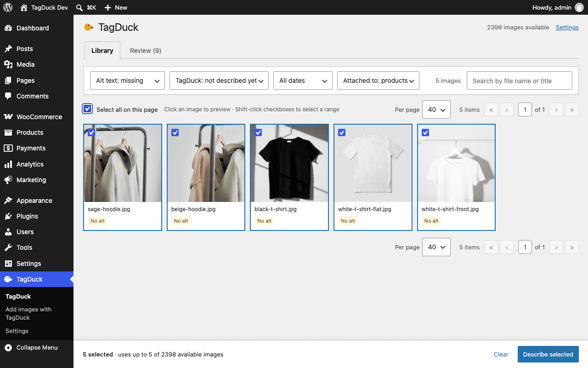This screenshot has width=588, height=368.
Task: Click the Comments bubble icon
Action: click(8, 96)
